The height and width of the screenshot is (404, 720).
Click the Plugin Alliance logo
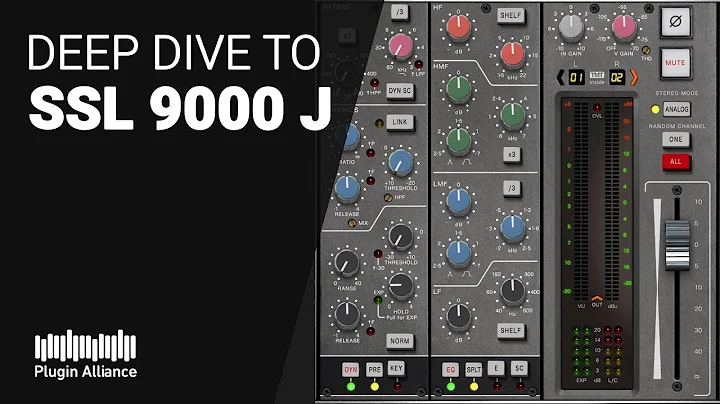click(86, 354)
